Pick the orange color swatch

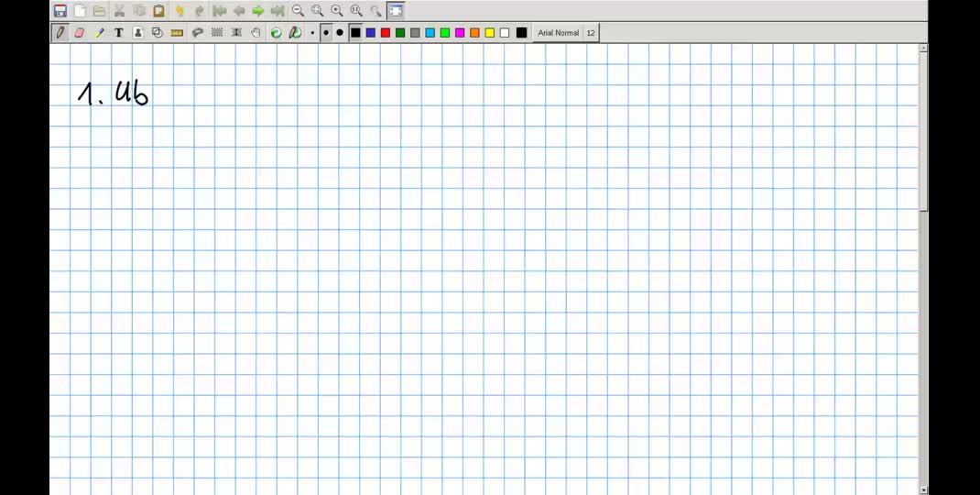(475, 32)
